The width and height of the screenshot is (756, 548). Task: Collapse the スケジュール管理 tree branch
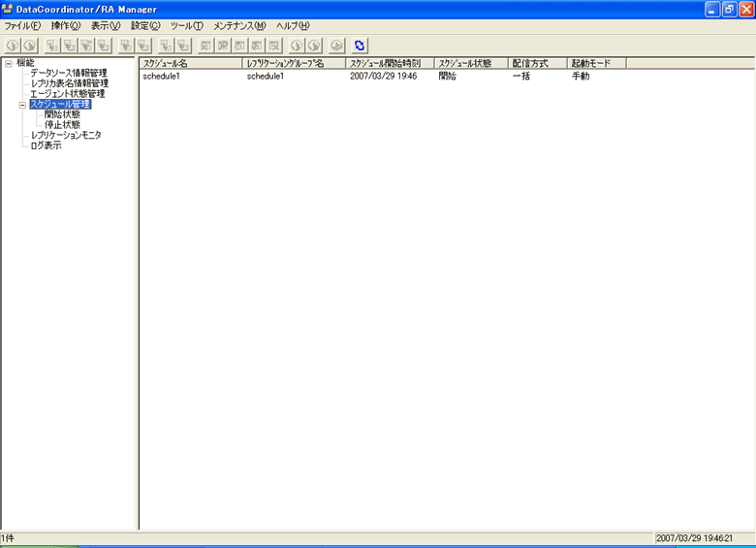click(x=22, y=105)
